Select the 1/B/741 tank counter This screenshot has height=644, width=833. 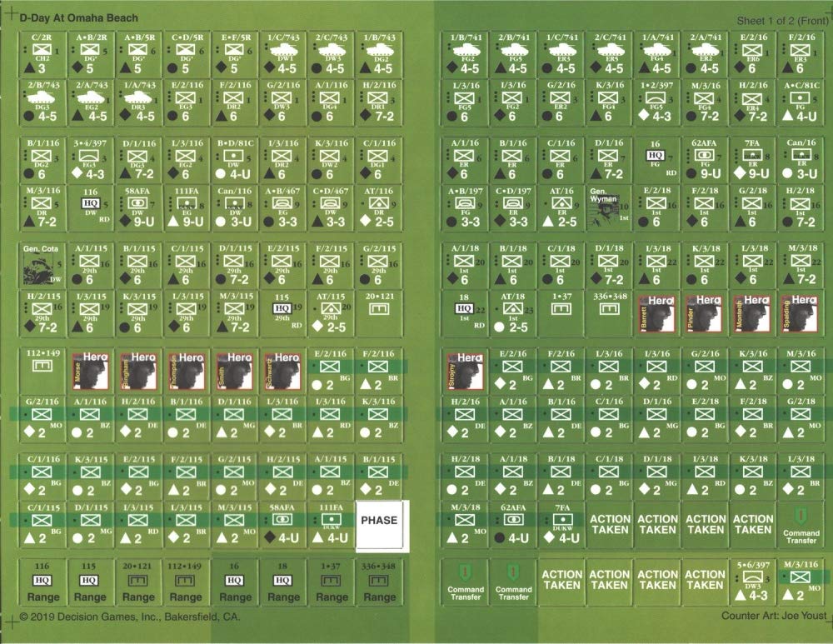point(465,55)
